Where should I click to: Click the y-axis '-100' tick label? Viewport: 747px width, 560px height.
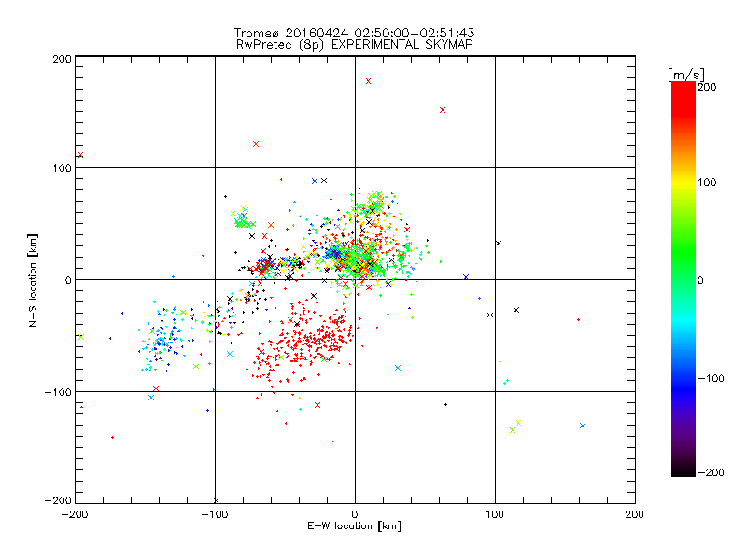pyautogui.click(x=58, y=392)
